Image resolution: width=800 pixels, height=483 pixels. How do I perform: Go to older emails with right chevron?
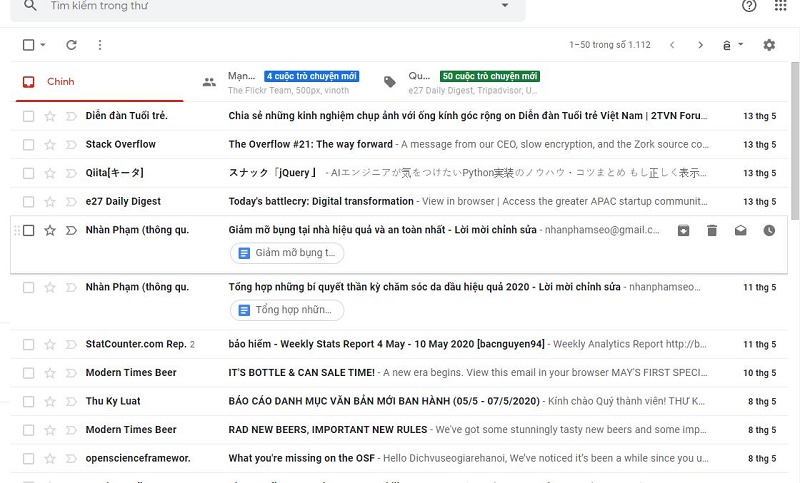pyautogui.click(x=701, y=45)
